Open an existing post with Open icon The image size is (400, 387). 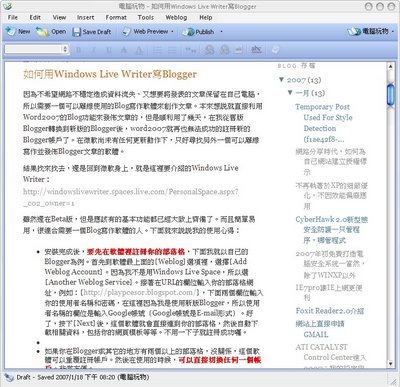[42, 32]
